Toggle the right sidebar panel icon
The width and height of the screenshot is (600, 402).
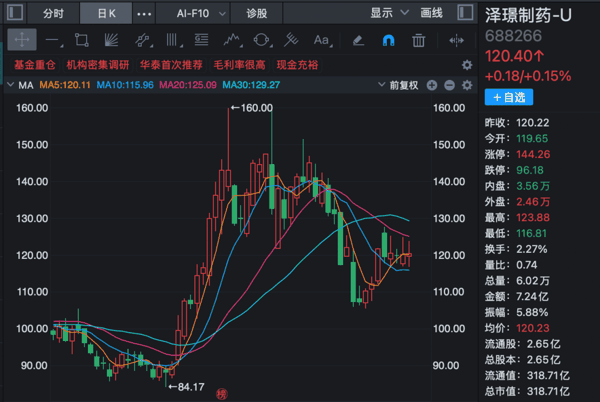pos(465,12)
